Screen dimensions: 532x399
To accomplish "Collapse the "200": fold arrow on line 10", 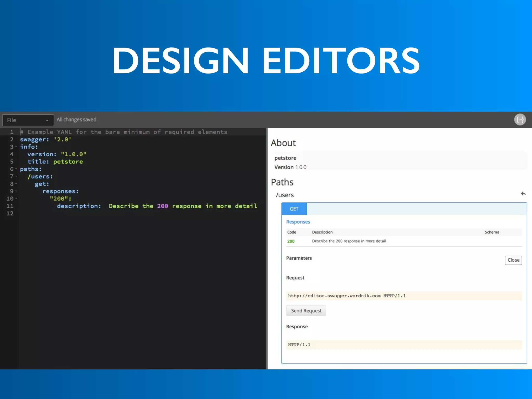I will click(x=16, y=199).
